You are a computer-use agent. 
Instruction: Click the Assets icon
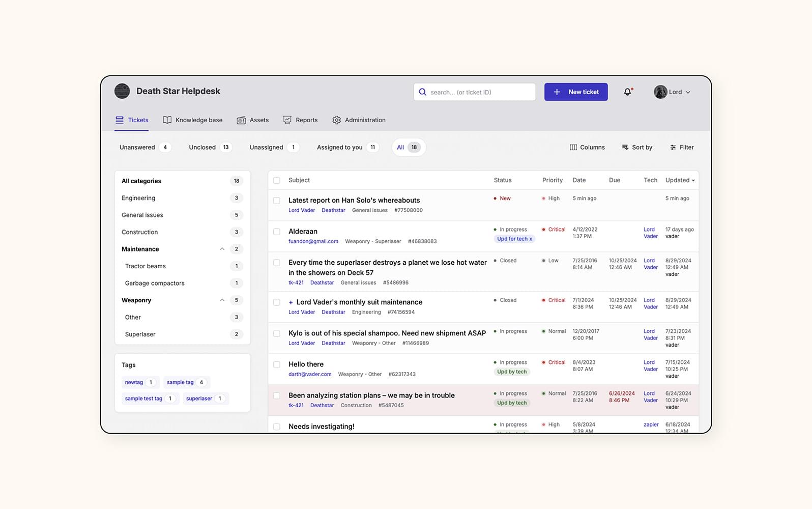(241, 120)
